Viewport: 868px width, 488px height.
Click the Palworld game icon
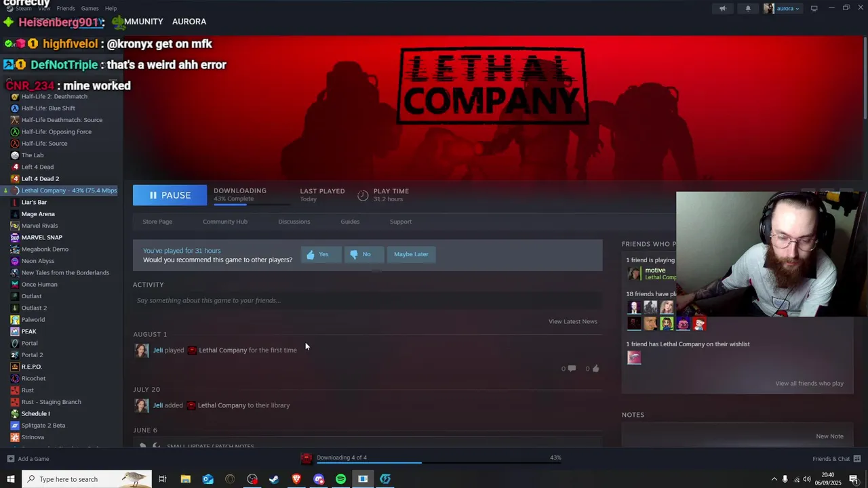coord(15,320)
